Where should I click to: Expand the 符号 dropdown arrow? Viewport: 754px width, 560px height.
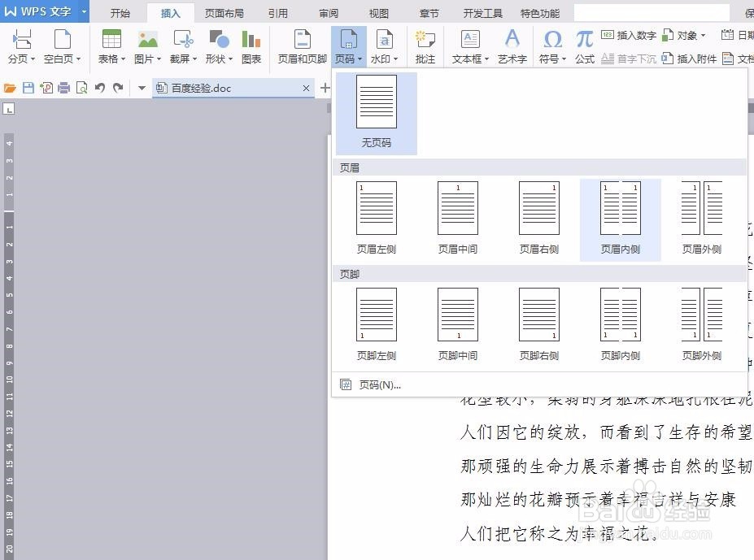click(x=564, y=59)
